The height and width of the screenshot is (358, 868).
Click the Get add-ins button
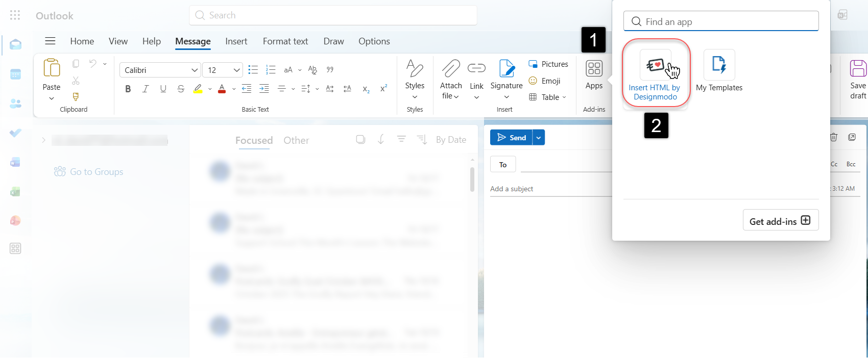point(780,220)
